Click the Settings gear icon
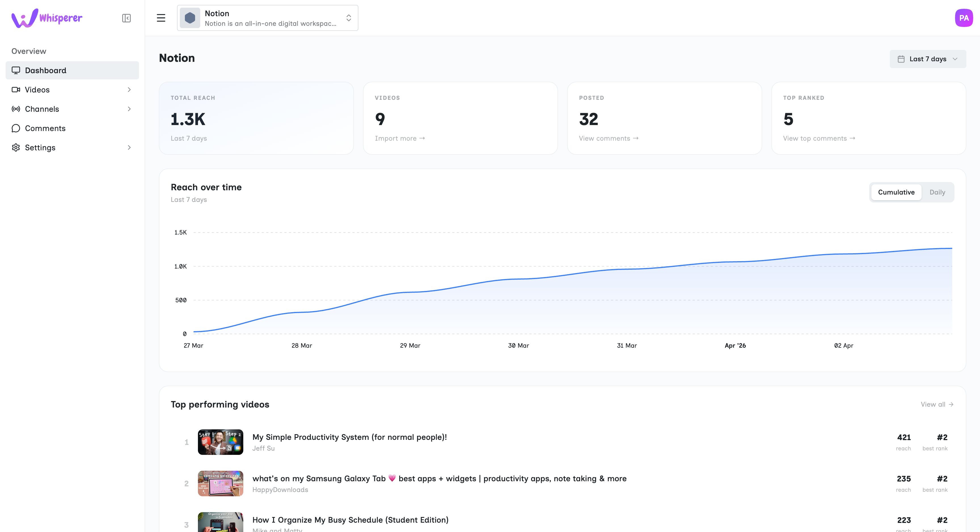Viewport: 980px width, 532px height. point(16,148)
